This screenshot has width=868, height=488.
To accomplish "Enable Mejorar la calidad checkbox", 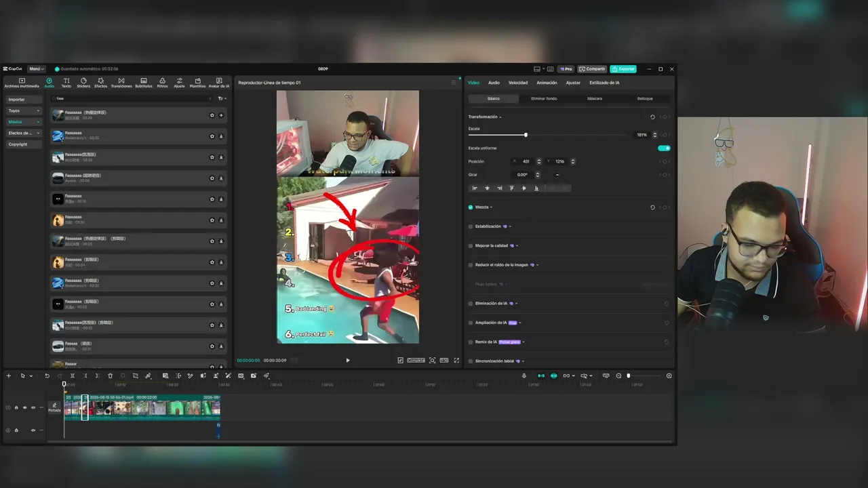I will coord(471,246).
